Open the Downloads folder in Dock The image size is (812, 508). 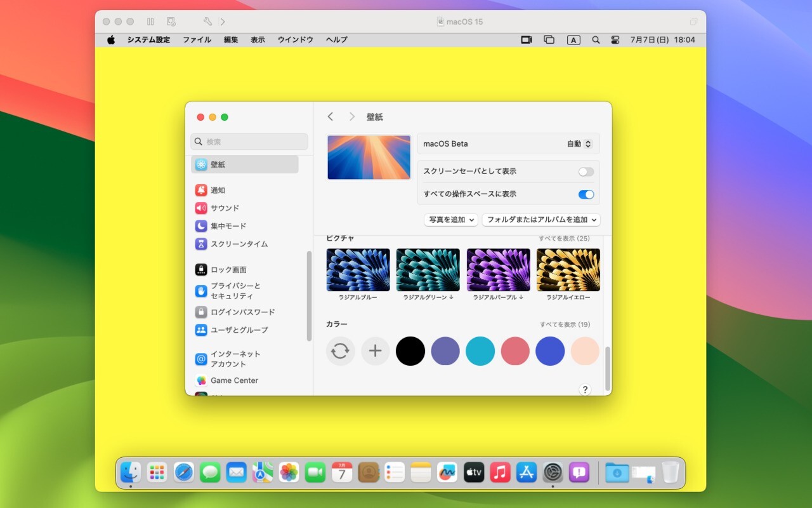click(x=617, y=472)
